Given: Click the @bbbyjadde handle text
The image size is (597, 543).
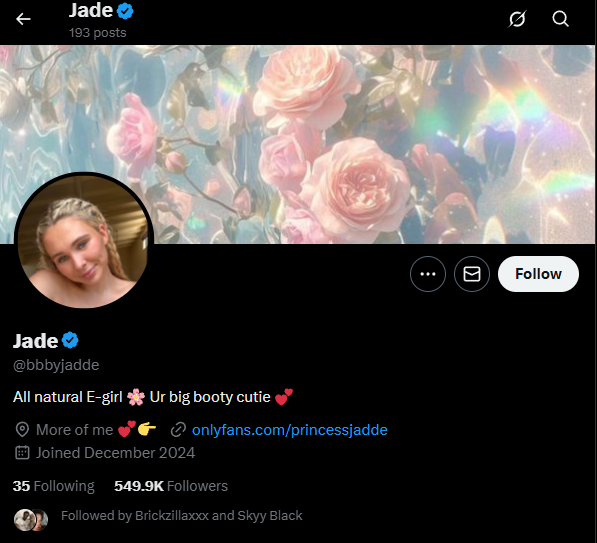Looking at the screenshot, I should (x=56, y=365).
